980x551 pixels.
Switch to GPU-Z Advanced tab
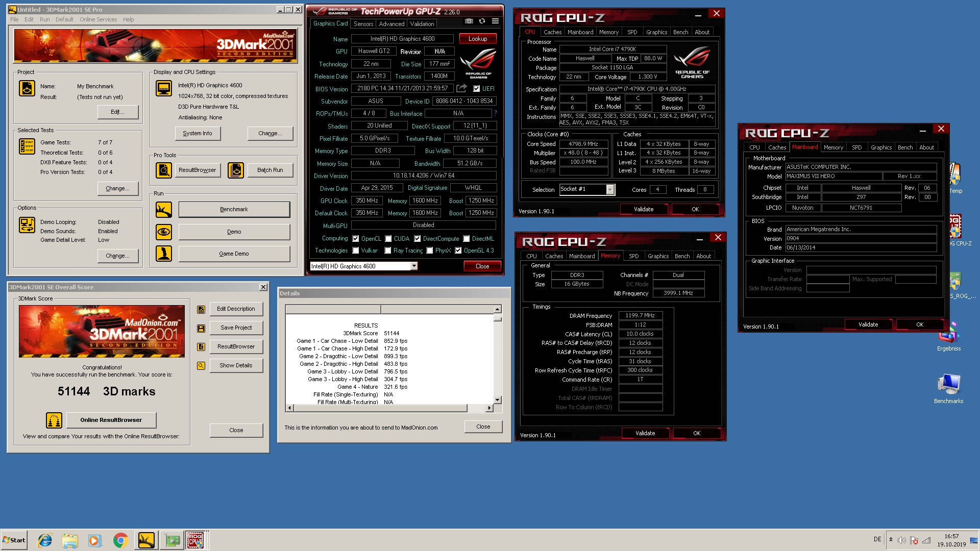(391, 23)
